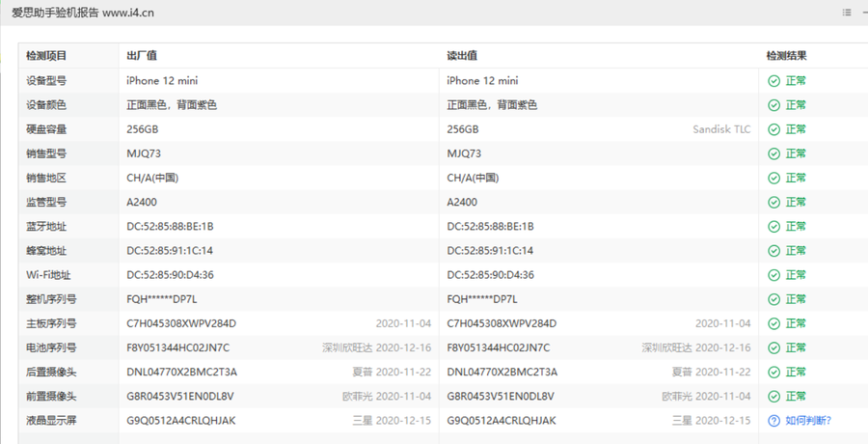Click the 电池序列号 row label

(51, 348)
